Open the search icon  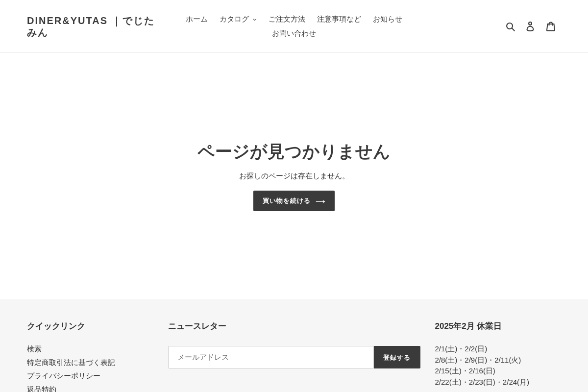[511, 26]
